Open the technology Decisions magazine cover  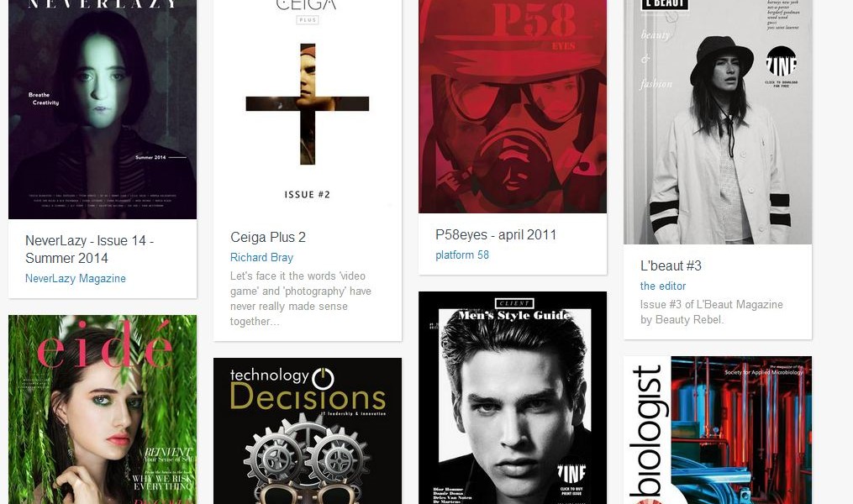[308, 431]
